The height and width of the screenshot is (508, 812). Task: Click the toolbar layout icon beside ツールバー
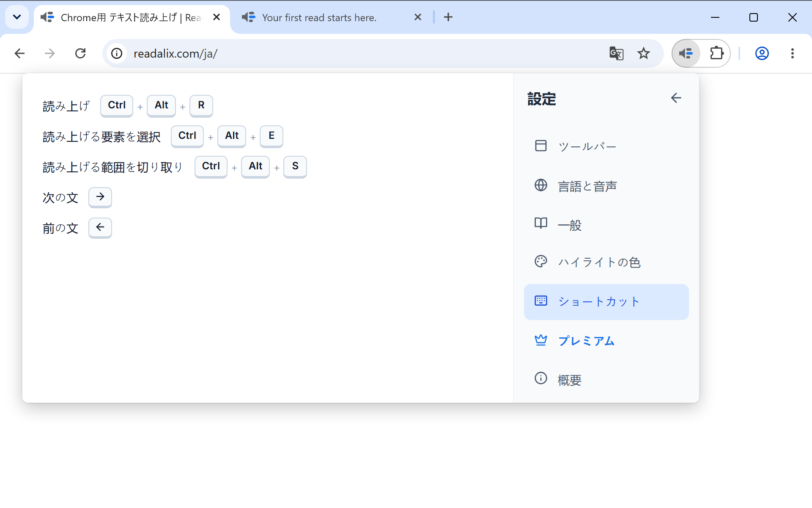tap(540, 146)
